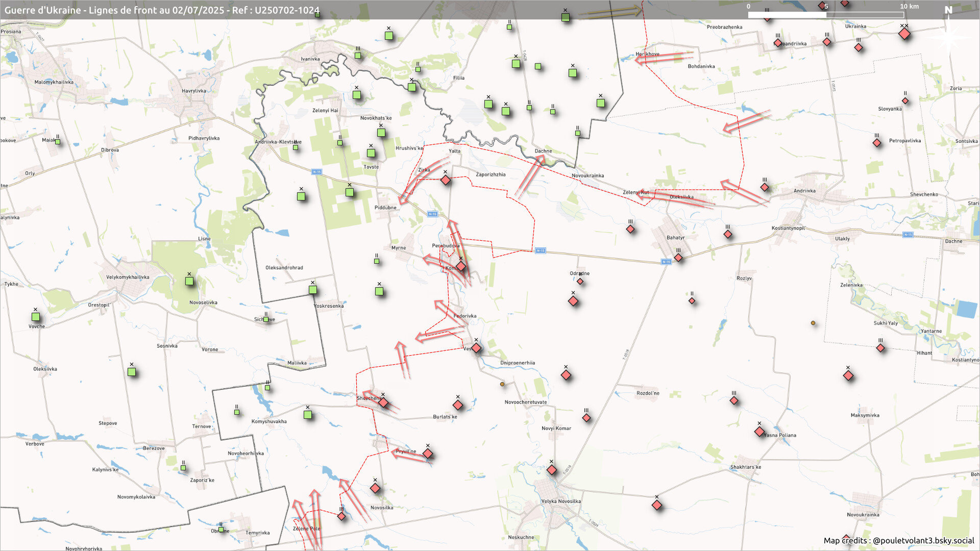980x551 pixels.
Task: Click large red diamond east of Ukrainka
Action: click(x=904, y=34)
